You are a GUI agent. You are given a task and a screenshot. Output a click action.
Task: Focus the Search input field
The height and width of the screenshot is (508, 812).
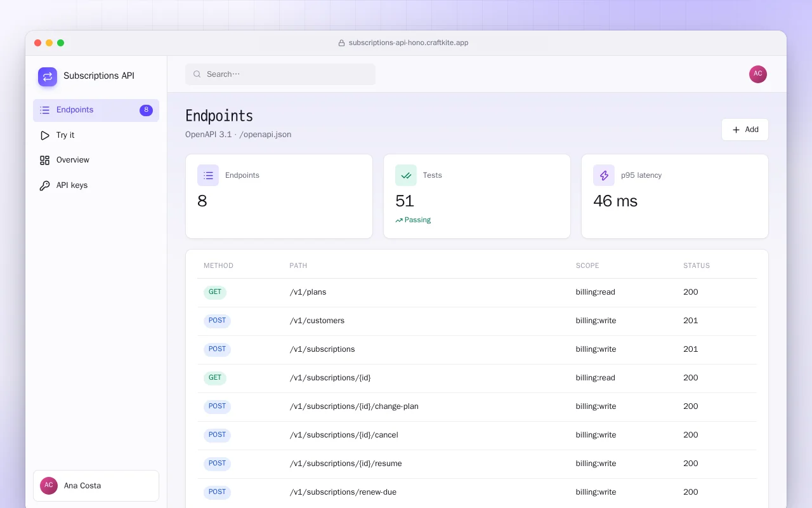coord(280,74)
